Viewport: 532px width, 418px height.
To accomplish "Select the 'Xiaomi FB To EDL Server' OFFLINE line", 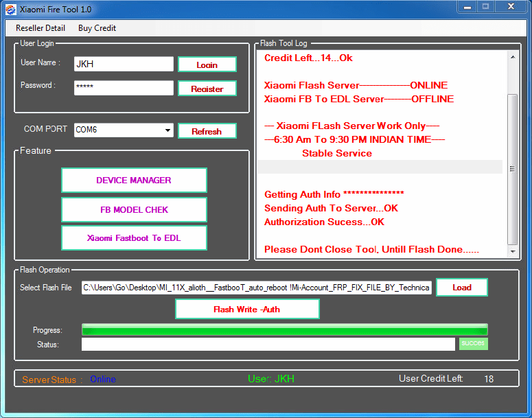I will pos(359,99).
